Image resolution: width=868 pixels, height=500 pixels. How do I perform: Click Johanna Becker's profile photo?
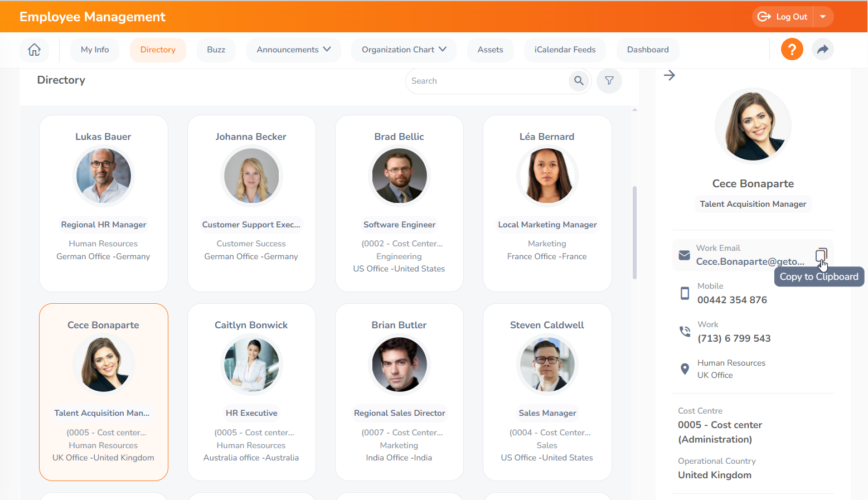[x=251, y=176]
